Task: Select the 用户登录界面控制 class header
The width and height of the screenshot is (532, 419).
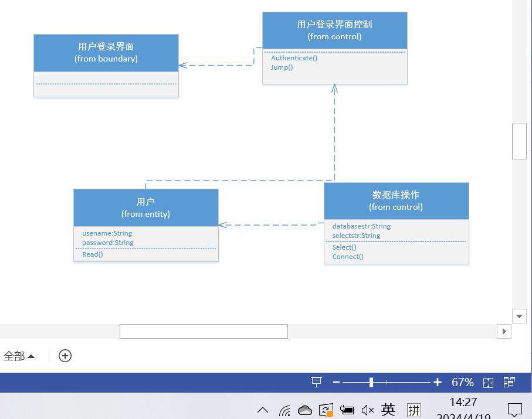Action: tap(335, 30)
